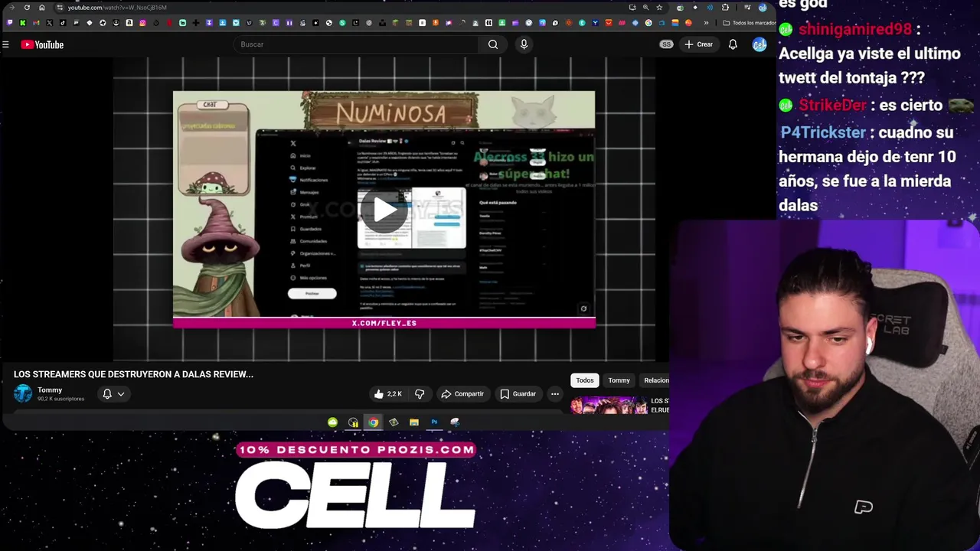Click the SS badge in the YouTube header
Image resolution: width=980 pixels, height=551 pixels.
(666, 44)
